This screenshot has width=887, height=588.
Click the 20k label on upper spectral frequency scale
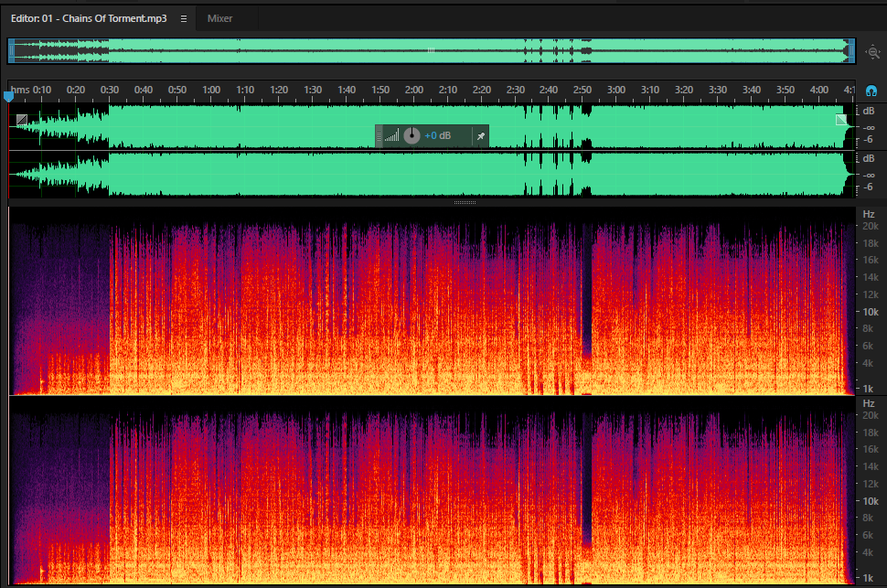[x=870, y=226]
